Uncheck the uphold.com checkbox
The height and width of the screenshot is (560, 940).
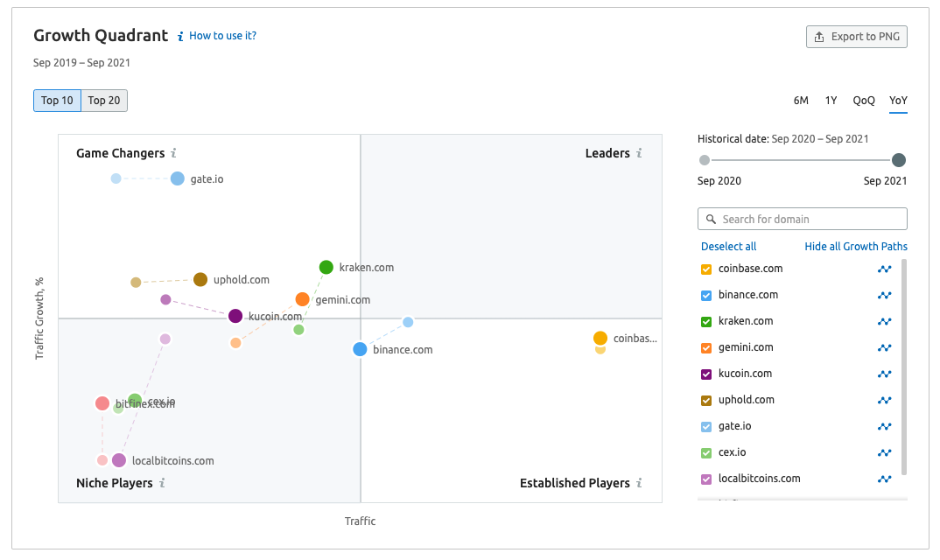tap(706, 401)
